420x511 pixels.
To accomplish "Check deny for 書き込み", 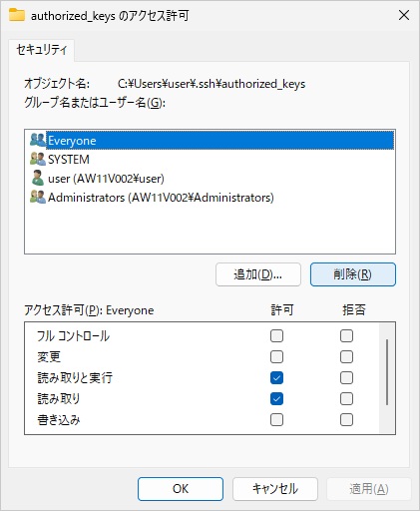I will [x=346, y=420].
